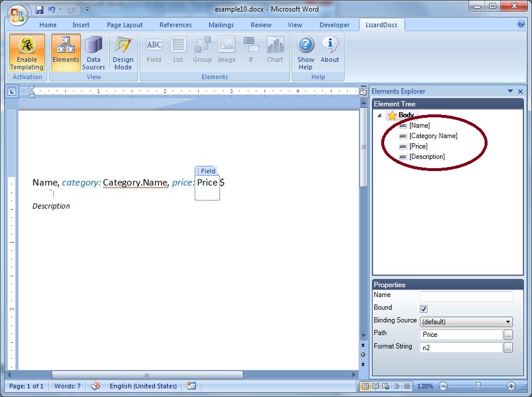Select [Price] in Element Tree
This screenshot has width=532, height=397.
click(418, 146)
